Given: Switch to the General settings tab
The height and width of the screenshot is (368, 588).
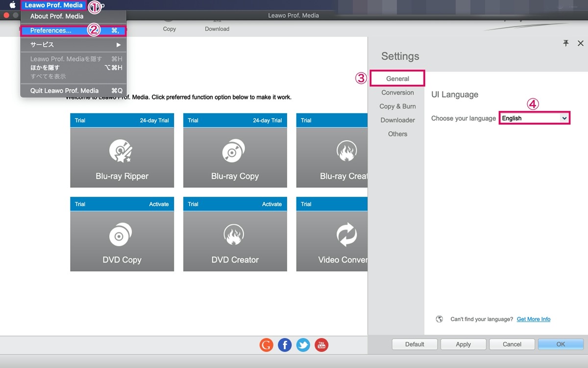Looking at the screenshot, I should point(397,79).
